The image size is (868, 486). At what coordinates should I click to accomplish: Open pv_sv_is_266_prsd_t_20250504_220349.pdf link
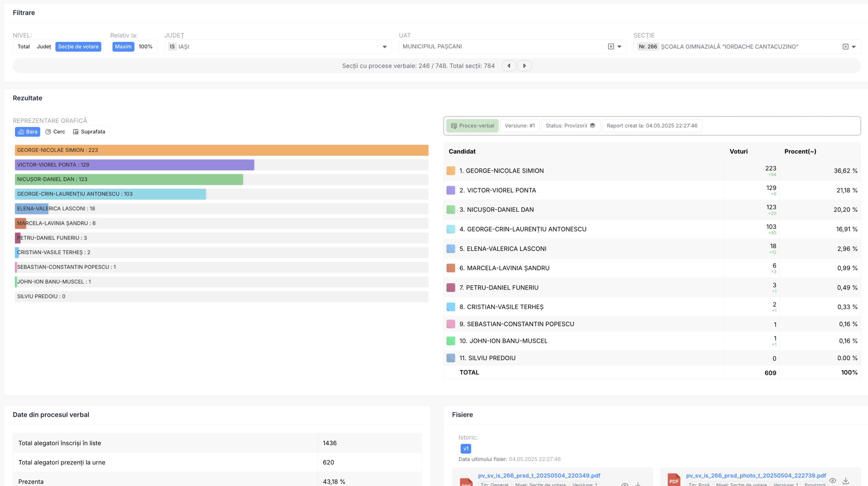pos(539,475)
